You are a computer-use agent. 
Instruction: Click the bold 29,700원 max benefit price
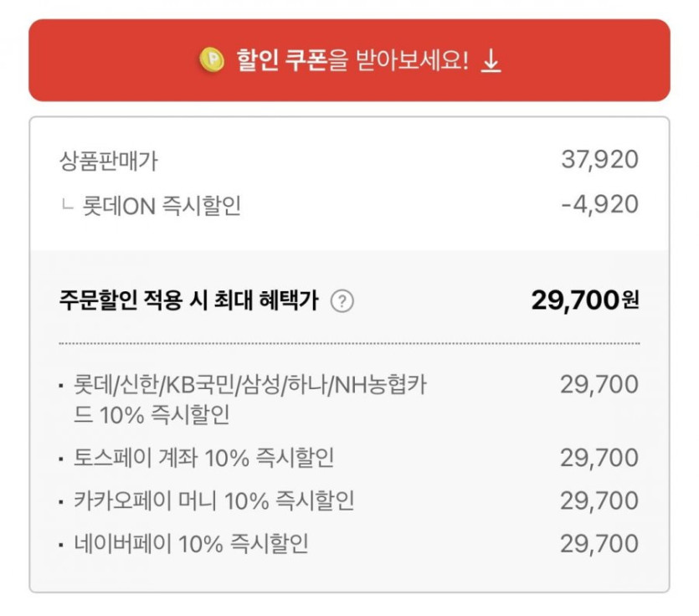584,300
